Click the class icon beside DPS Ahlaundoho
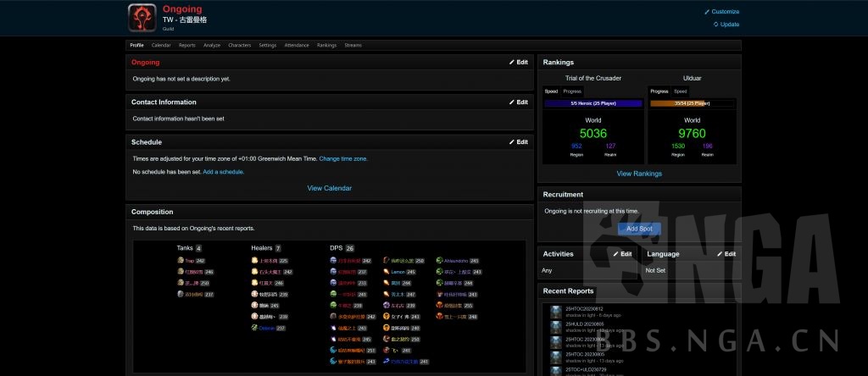The width and height of the screenshot is (868, 376). click(439, 261)
